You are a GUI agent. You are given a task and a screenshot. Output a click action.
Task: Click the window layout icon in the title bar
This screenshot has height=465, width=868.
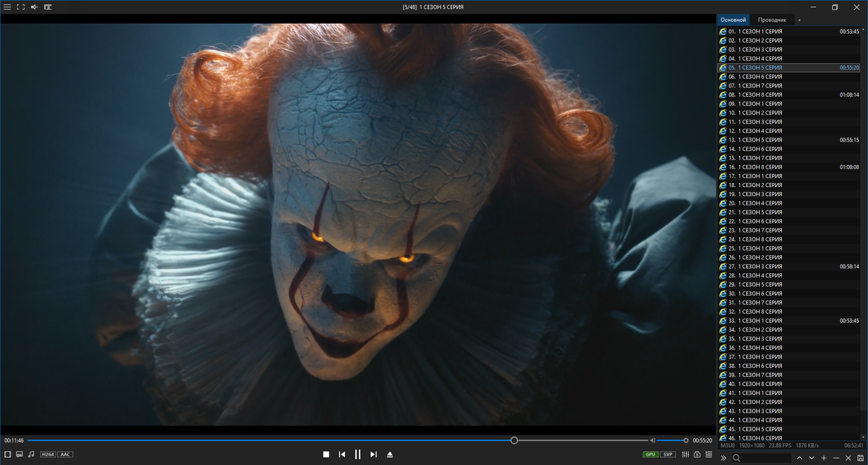pos(47,7)
